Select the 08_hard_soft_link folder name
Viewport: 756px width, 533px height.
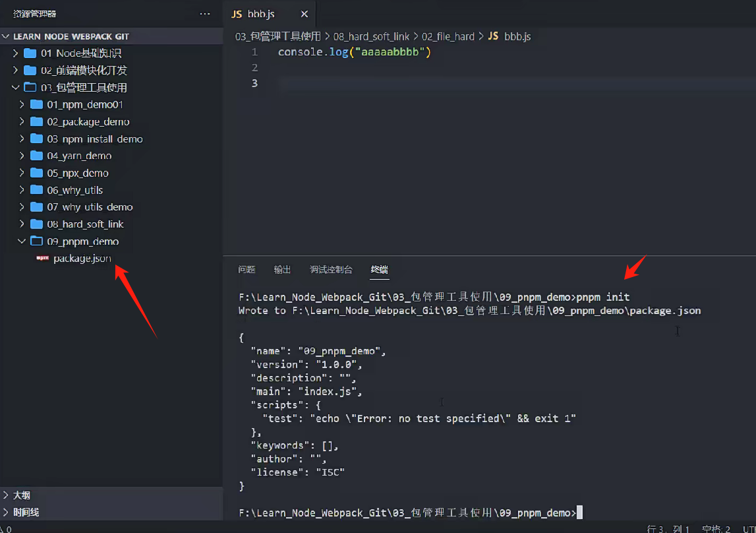click(85, 224)
